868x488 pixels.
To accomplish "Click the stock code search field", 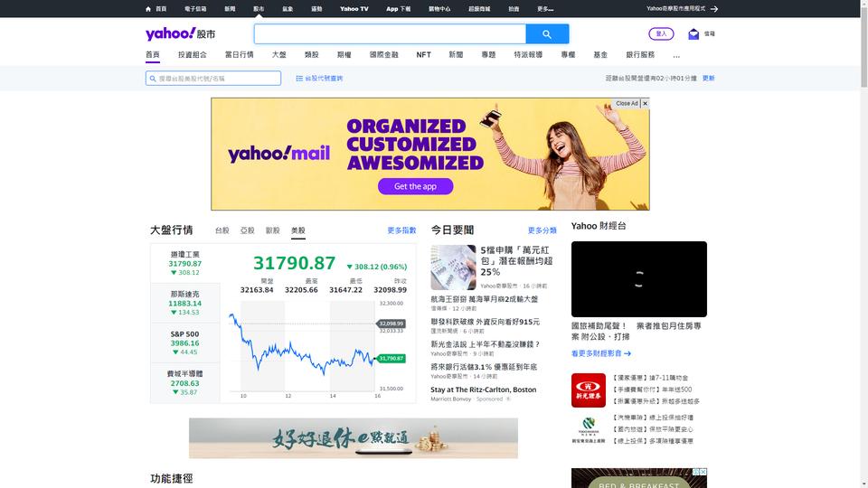I will pyautogui.click(x=213, y=79).
